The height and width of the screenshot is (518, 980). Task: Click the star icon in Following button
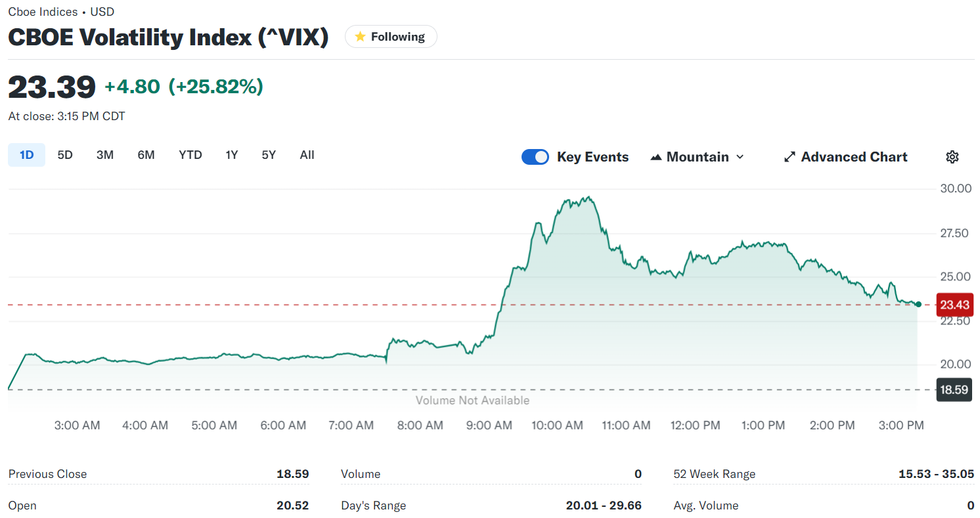click(x=360, y=37)
